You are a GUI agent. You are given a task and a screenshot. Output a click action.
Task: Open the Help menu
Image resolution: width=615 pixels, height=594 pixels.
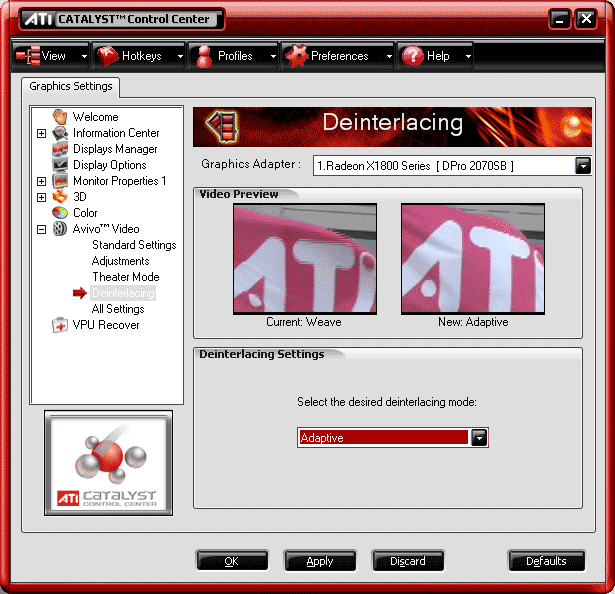tap(436, 56)
